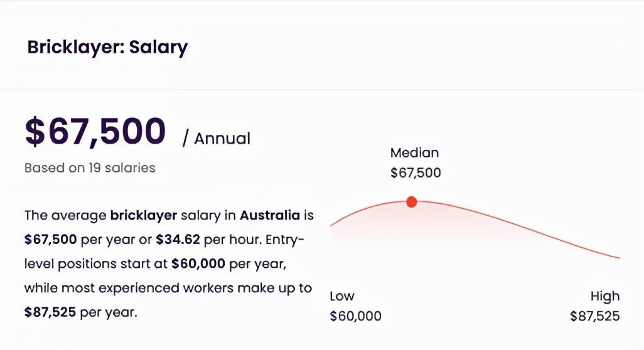Click the bold "bricklayer" word in the paragraph
The height and width of the screenshot is (350, 644).
click(145, 216)
